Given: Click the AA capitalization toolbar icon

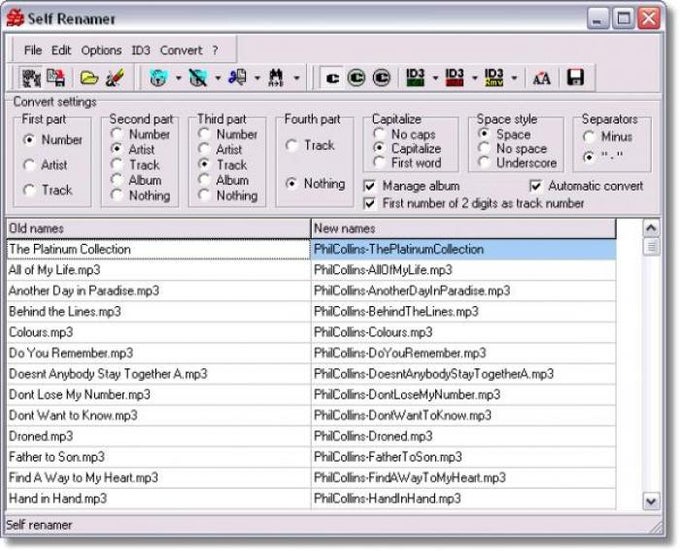Looking at the screenshot, I should click(x=541, y=78).
